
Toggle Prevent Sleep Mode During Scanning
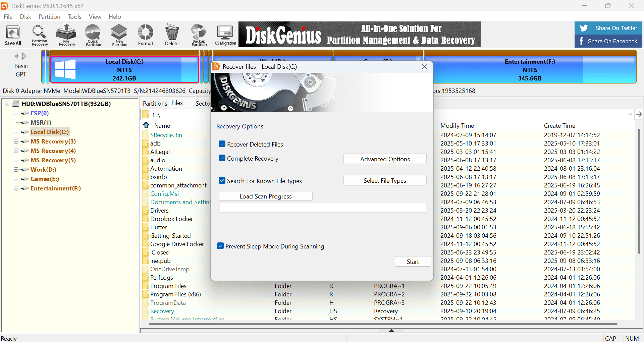[220, 246]
